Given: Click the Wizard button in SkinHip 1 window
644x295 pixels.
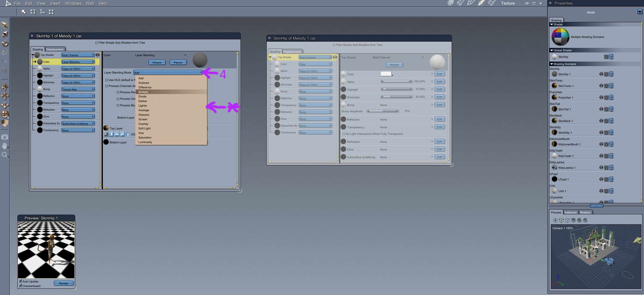Looking at the screenshot, I should pyautogui.click(x=157, y=62).
